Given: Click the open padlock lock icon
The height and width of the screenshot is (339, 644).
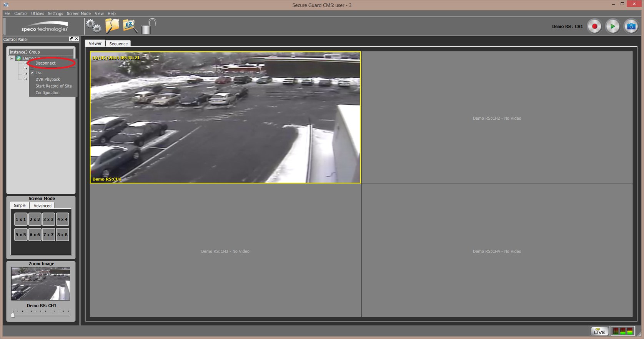Looking at the screenshot, I should 148,26.
